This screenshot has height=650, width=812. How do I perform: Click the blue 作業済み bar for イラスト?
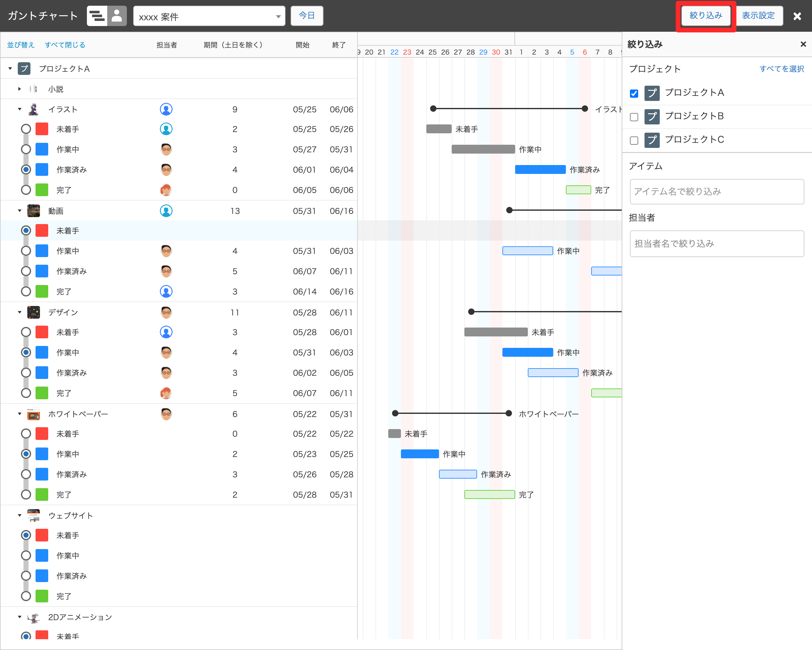tap(540, 169)
